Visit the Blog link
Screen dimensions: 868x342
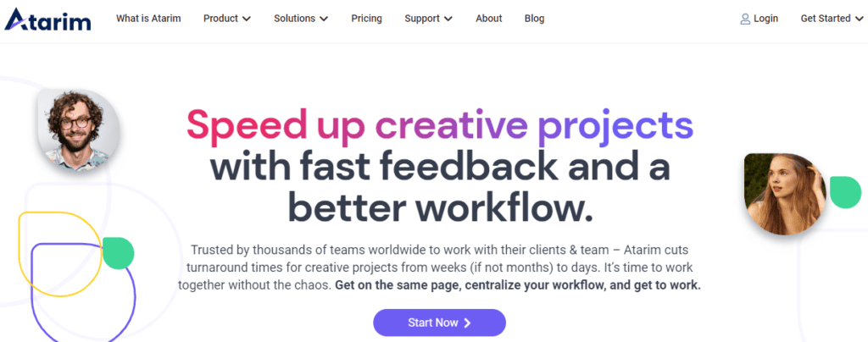pos(535,19)
